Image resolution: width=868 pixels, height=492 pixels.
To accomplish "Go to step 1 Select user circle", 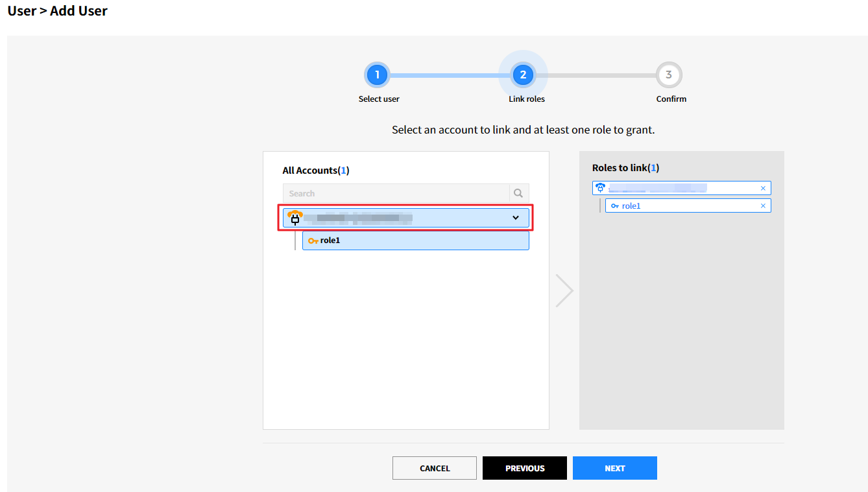I will [x=377, y=75].
